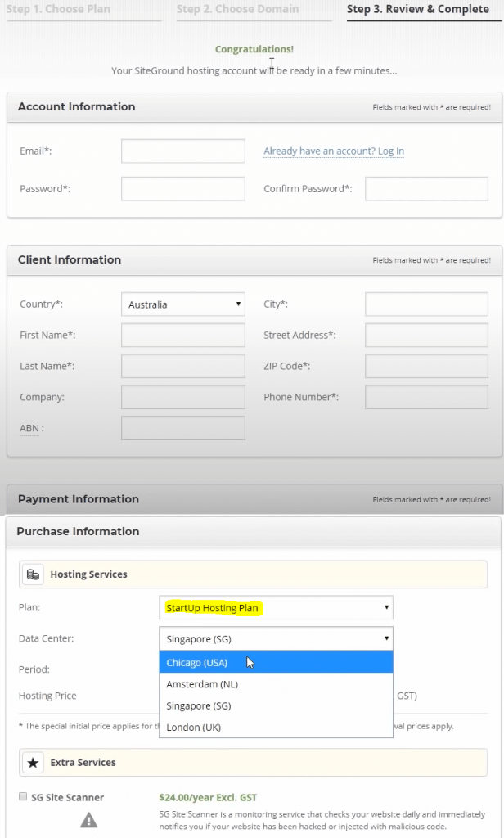Focus the Email input field
This screenshot has width=504, height=838.
pos(182,151)
